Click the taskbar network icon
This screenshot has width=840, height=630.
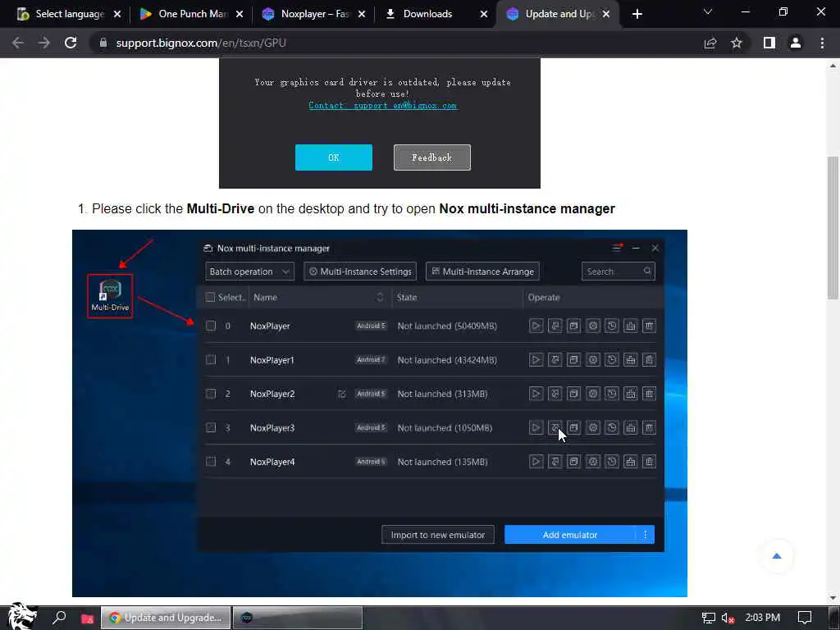click(x=708, y=619)
